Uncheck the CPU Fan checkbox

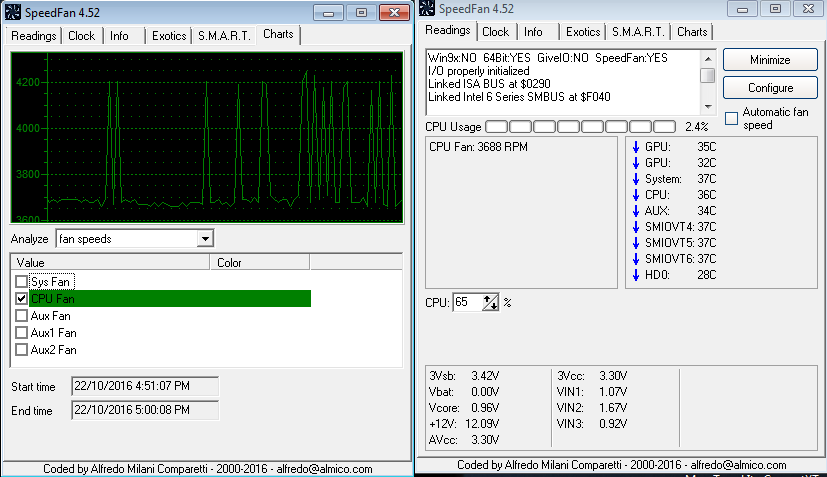(x=22, y=299)
